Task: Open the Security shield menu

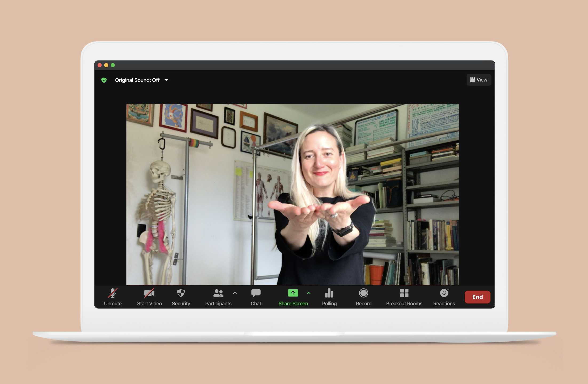Action: tap(181, 297)
